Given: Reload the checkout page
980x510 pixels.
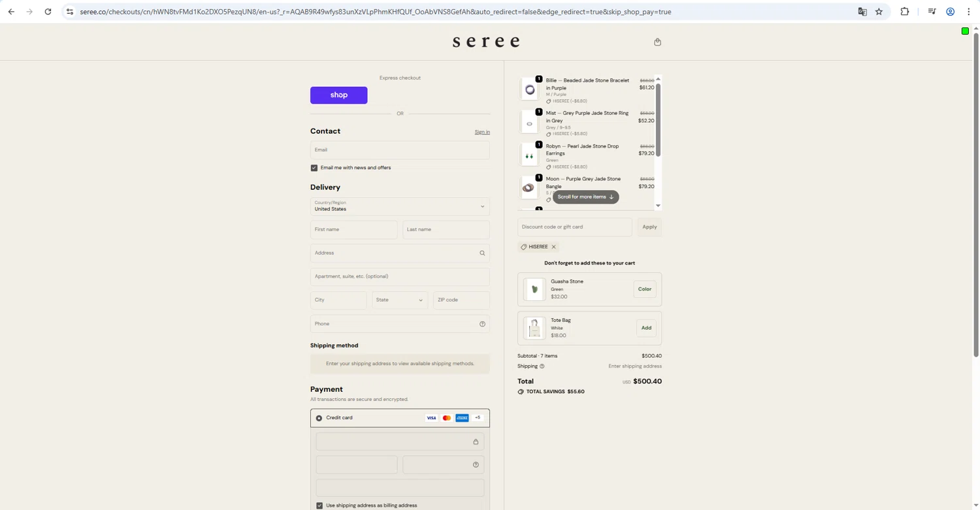Looking at the screenshot, I should click(x=48, y=12).
